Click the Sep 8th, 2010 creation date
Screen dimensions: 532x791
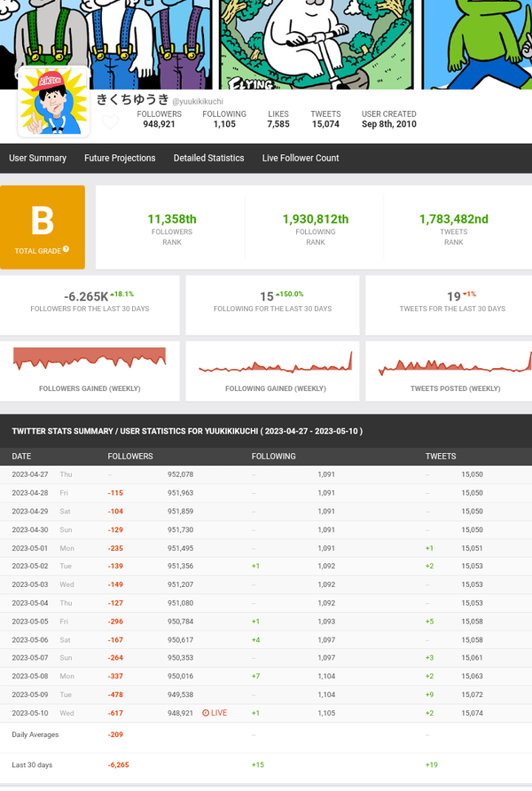[x=388, y=124]
